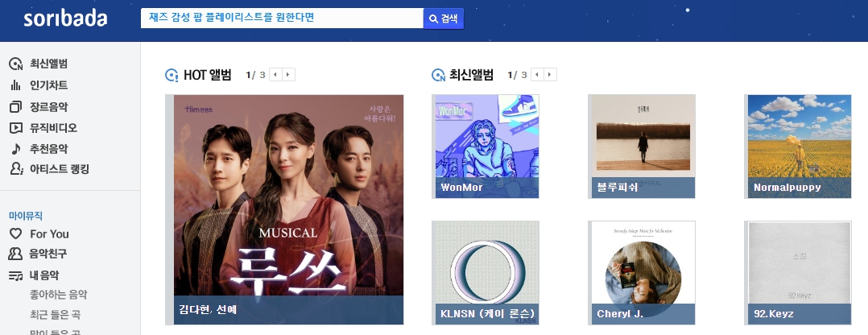
Task: Click the 내 음악 playlist icon
Action: [x=15, y=275]
